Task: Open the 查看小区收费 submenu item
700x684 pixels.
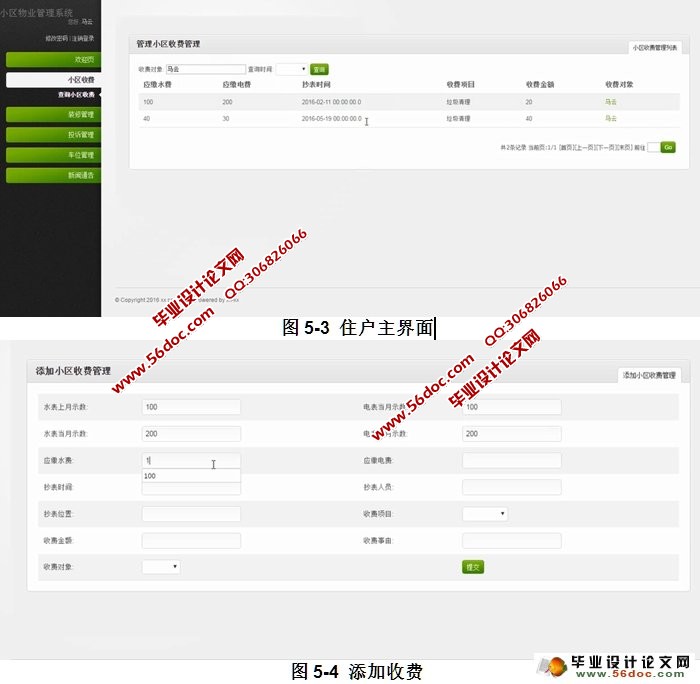Action: point(76,95)
